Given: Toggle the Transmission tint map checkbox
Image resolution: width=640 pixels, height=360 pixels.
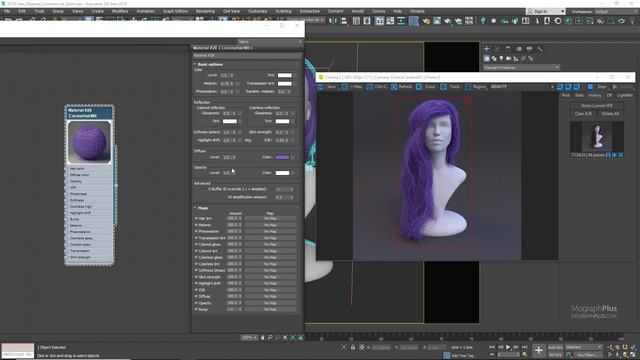Looking at the screenshot, I should tap(196, 238).
